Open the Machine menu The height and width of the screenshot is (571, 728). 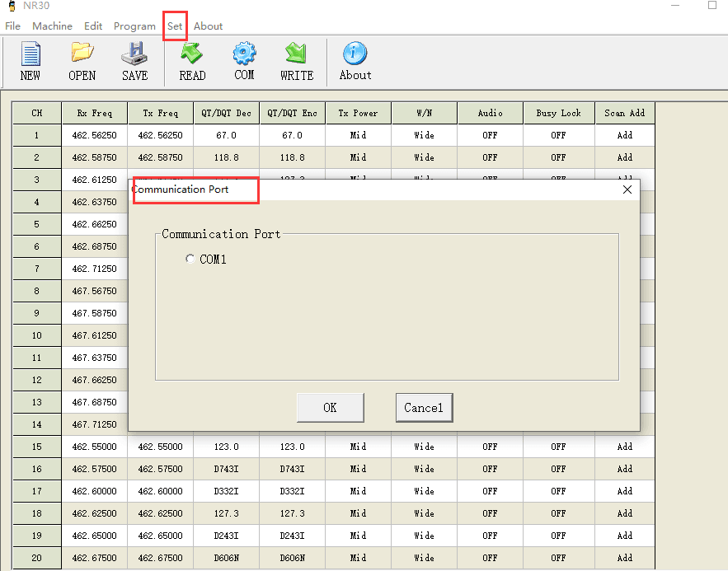(x=52, y=26)
